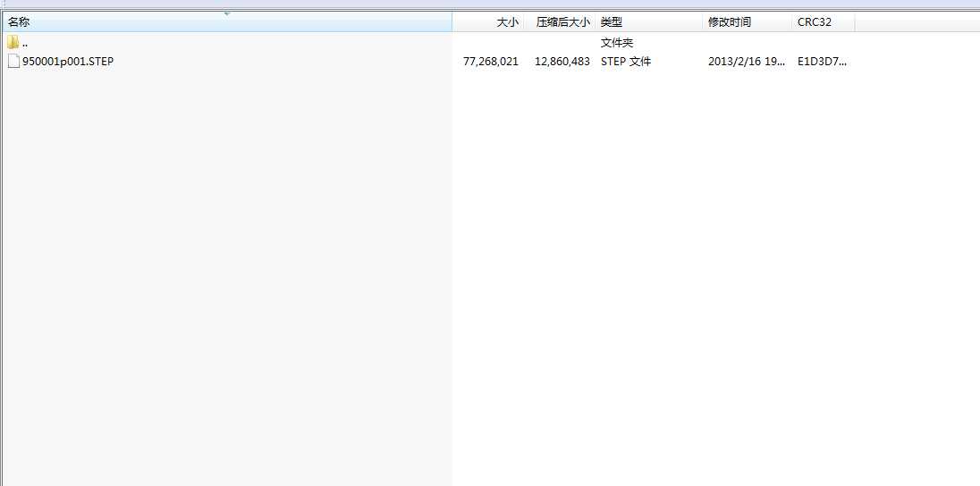Sort by the 类型 column header

649,21
